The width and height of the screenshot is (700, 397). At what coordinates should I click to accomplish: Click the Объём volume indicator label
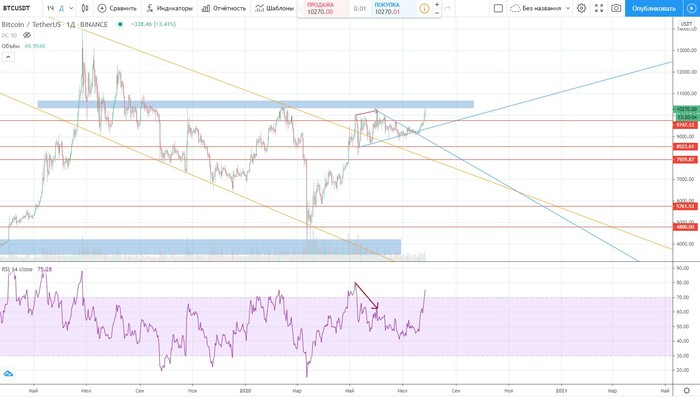click(11, 46)
